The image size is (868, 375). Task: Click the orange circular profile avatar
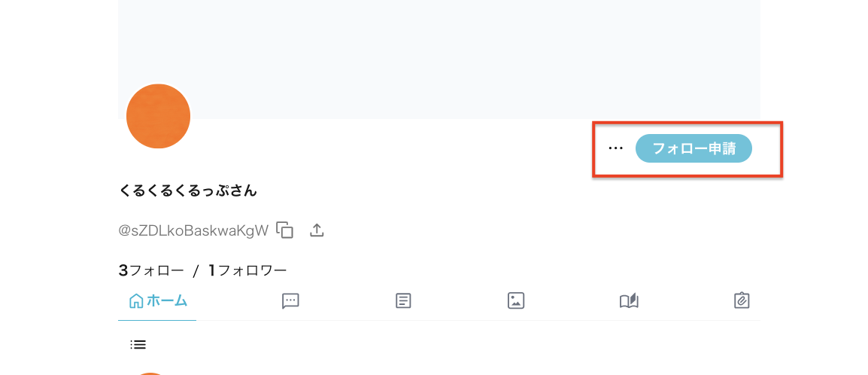click(x=158, y=116)
